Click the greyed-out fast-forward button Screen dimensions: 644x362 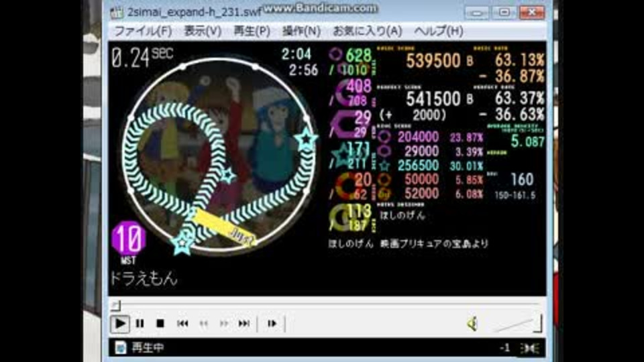[223, 324]
